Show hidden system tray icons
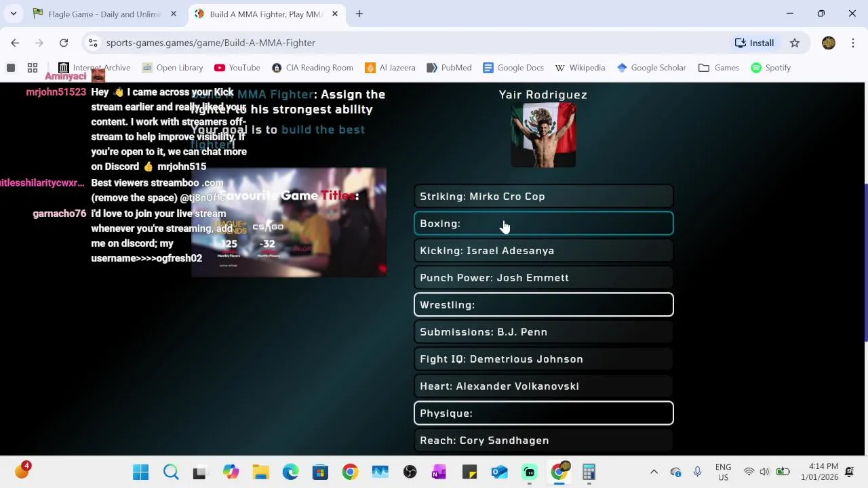The width and height of the screenshot is (868, 488). [x=654, y=472]
